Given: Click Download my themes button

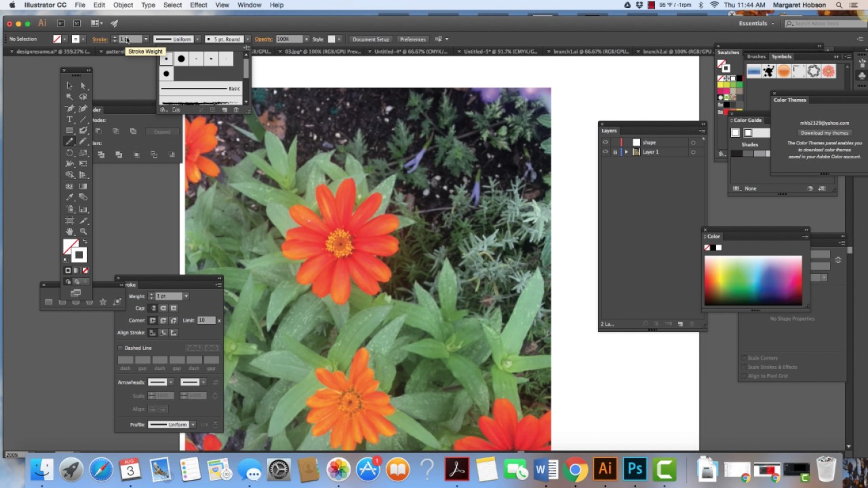Looking at the screenshot, I should 824,133.
